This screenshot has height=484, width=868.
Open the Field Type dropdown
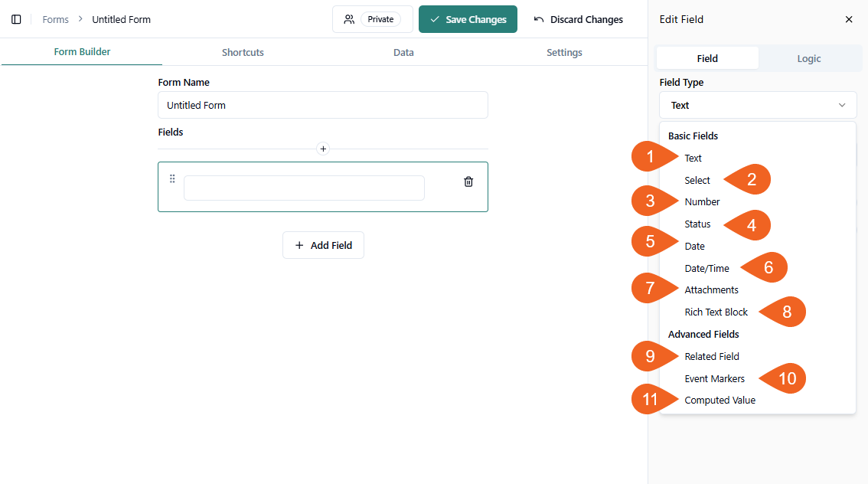click(757, 105)
